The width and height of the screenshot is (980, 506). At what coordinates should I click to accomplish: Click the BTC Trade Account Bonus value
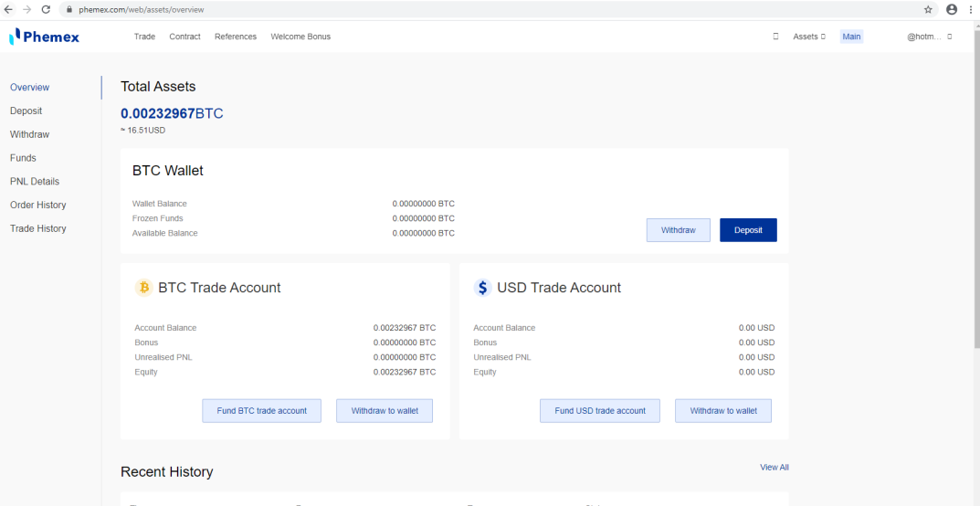(405, 343)
